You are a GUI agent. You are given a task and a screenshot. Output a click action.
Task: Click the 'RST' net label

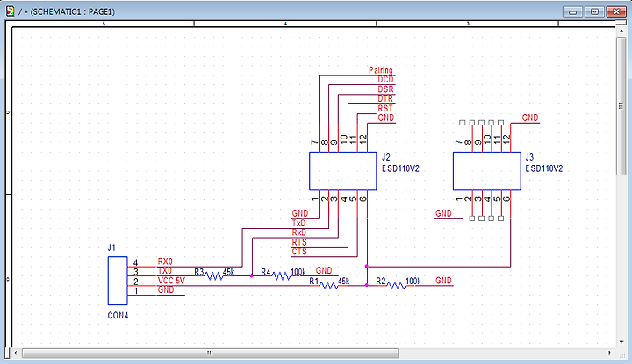[x=385, y=108]
